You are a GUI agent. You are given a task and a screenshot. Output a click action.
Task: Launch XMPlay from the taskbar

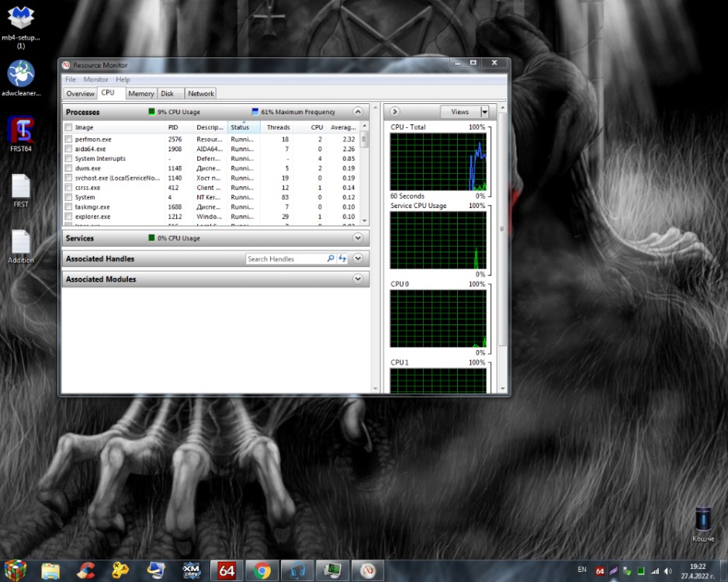coord(191,571)
